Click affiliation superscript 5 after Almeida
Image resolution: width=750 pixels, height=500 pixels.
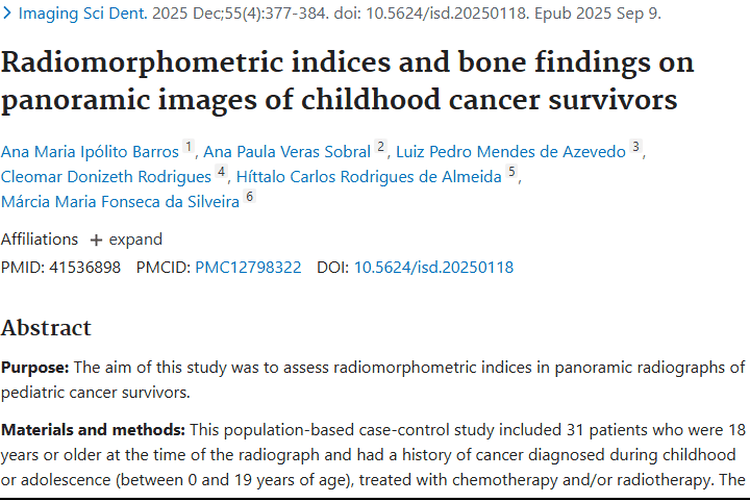[x=512, y=172]
